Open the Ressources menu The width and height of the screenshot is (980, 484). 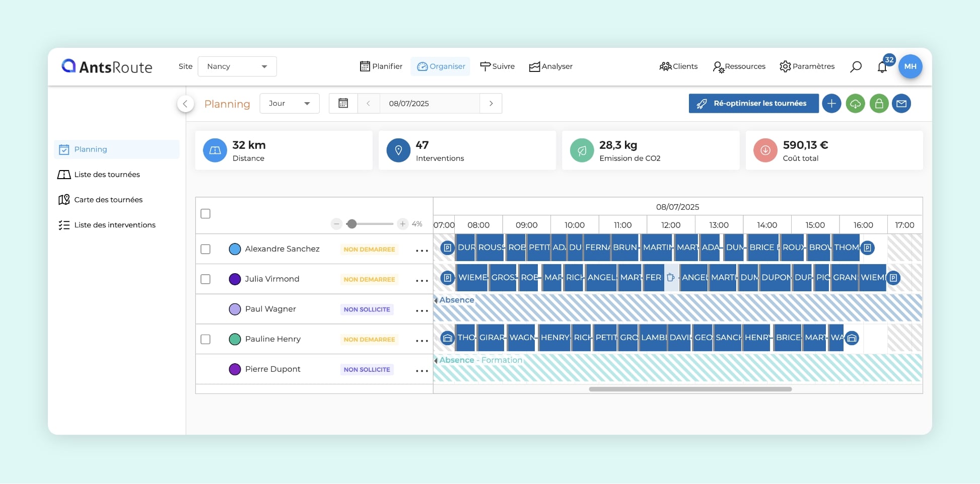739,66
